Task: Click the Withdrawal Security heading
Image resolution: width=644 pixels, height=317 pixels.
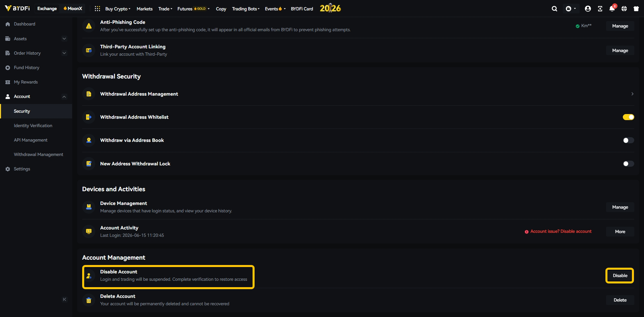Action: pos(111,76)
